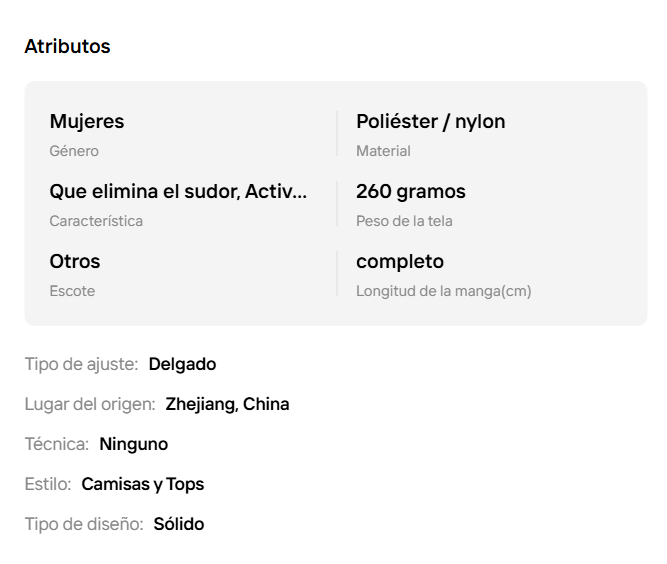The width and height of the screenshot is (667, 564).
Task: Click the Atributos section heading
Action: [x=67, y=46]
